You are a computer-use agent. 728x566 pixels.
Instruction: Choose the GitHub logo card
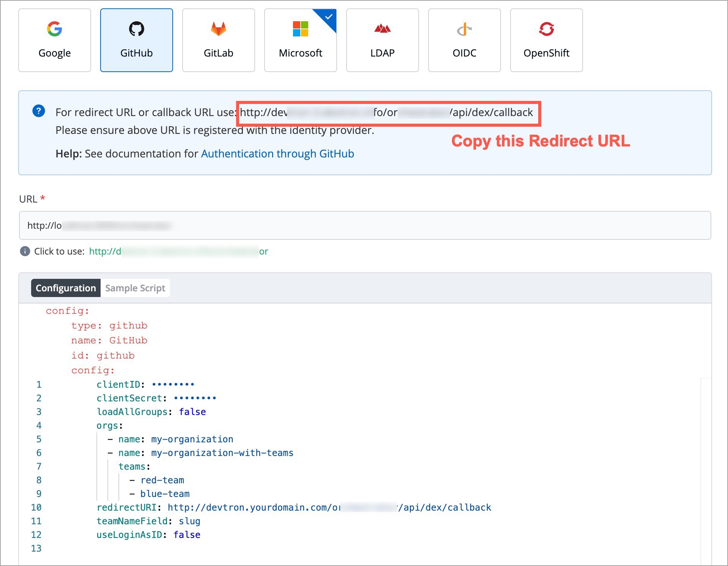pos(136,29)
